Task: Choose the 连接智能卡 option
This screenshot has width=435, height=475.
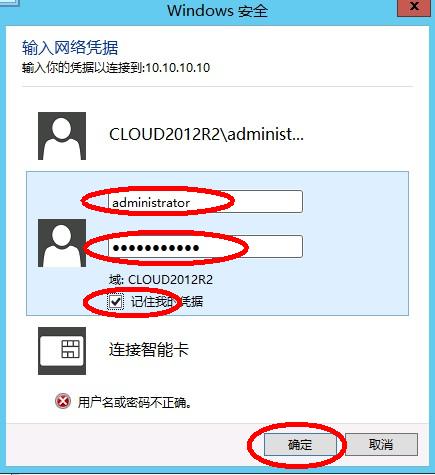Action: pyautogui.click(x=149, y=350)
